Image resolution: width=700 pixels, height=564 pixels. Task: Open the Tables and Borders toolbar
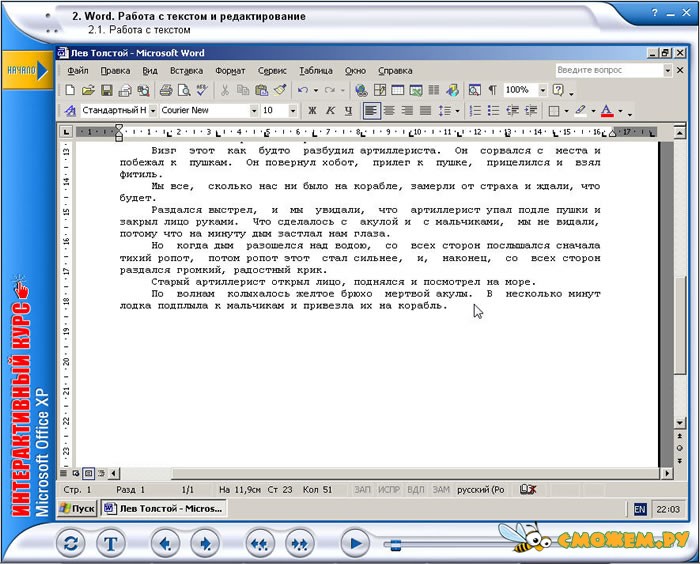click(379, 90)
